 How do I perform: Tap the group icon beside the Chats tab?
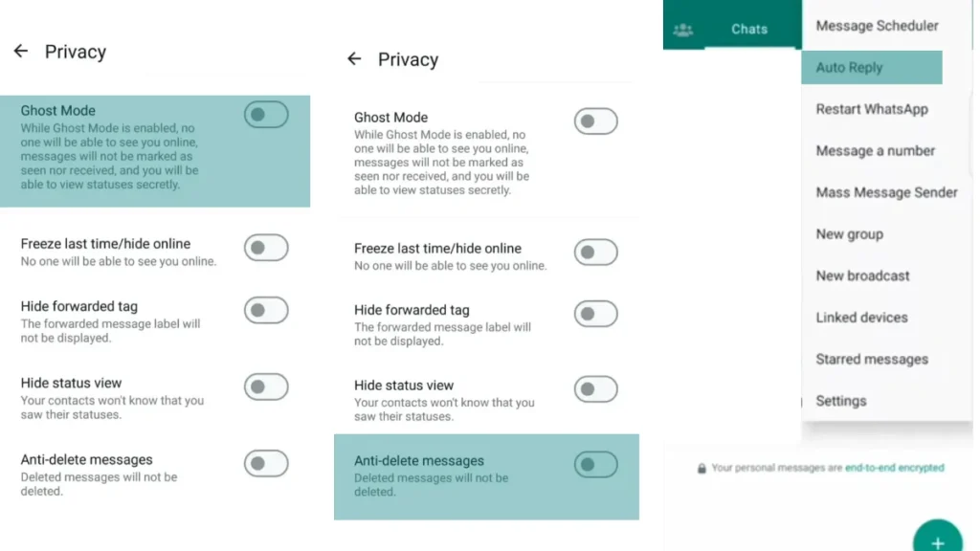coord(683,29)
